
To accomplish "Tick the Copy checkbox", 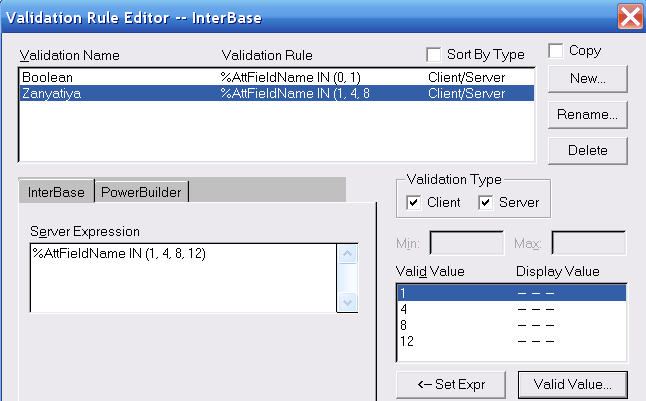I will 555,51.
